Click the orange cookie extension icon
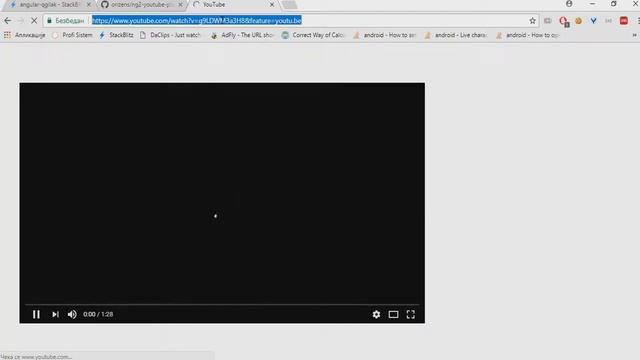This screenshot has width=640, height=360. 578,21
